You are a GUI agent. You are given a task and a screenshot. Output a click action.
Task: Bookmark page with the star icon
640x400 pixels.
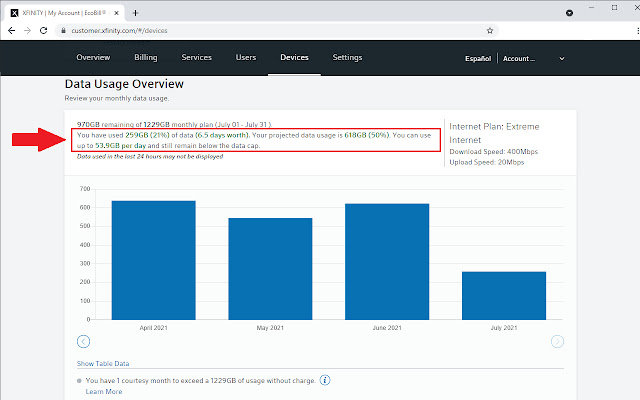point(490,31)
